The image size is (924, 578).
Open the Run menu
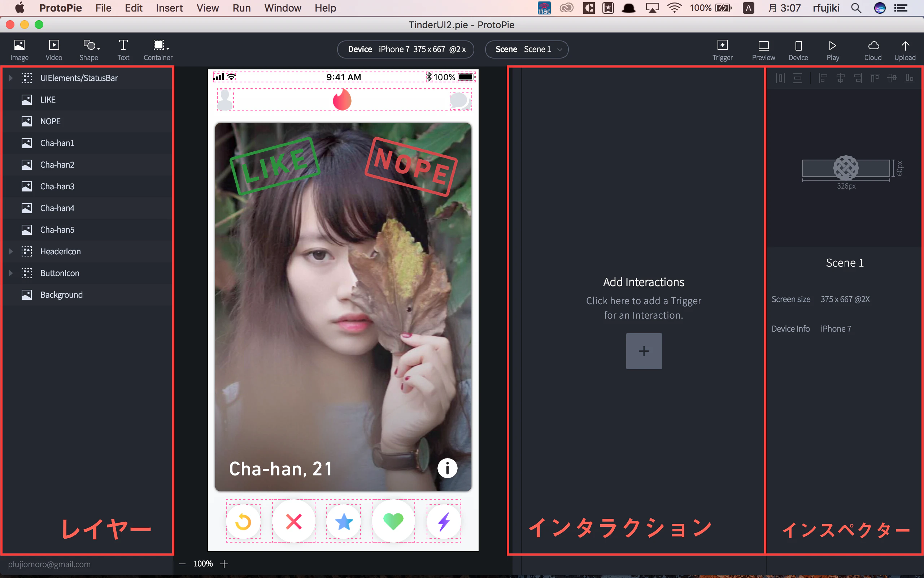point(242,8)
